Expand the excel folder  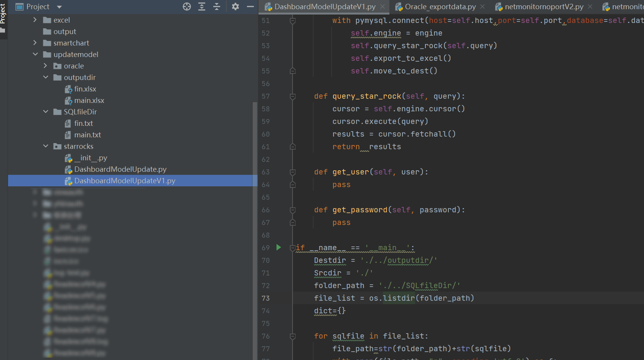35,20
